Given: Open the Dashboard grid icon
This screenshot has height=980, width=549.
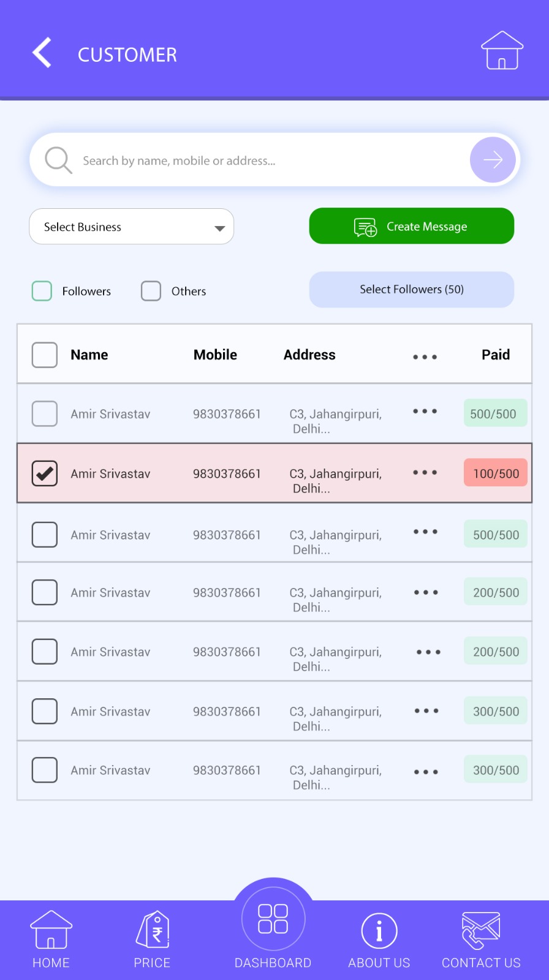Looking at the screenshot, I should pos(273,919).
